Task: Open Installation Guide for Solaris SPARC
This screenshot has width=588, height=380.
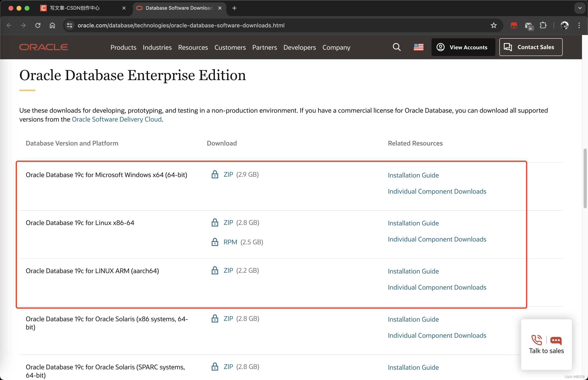Action: click(413, 367)
